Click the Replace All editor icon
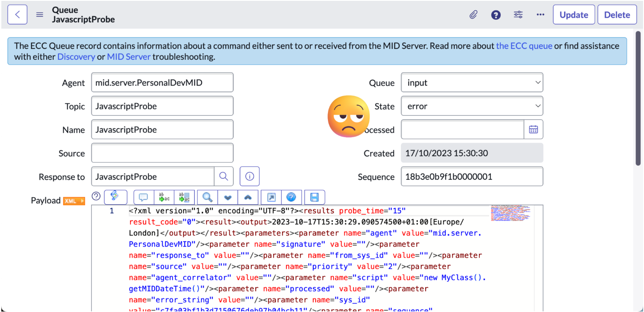This screenshot has width=644, height=312. (184, 197)
